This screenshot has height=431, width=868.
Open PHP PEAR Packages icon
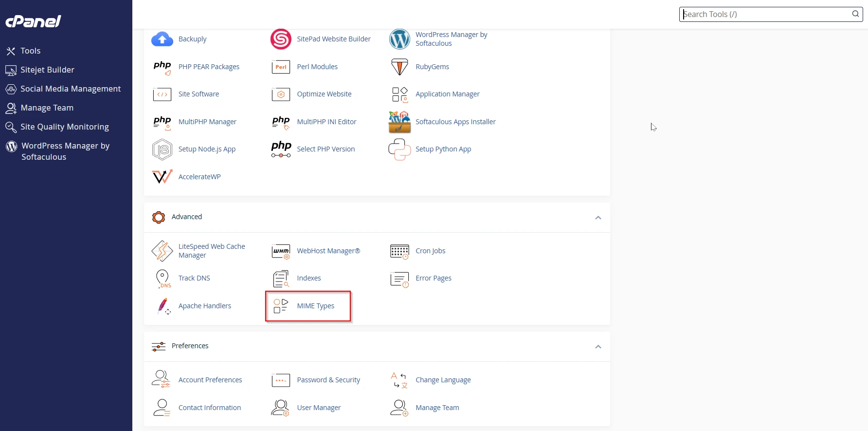point(162,67)
